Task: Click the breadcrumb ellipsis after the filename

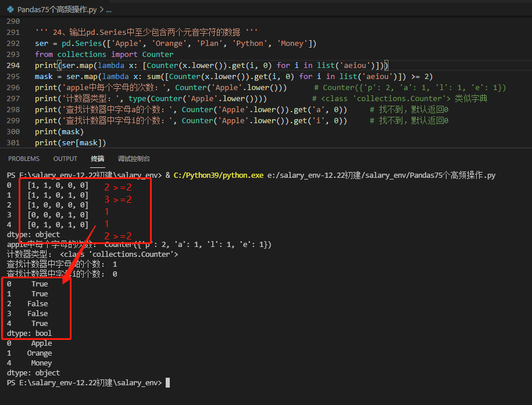Action: pos(109,10)
